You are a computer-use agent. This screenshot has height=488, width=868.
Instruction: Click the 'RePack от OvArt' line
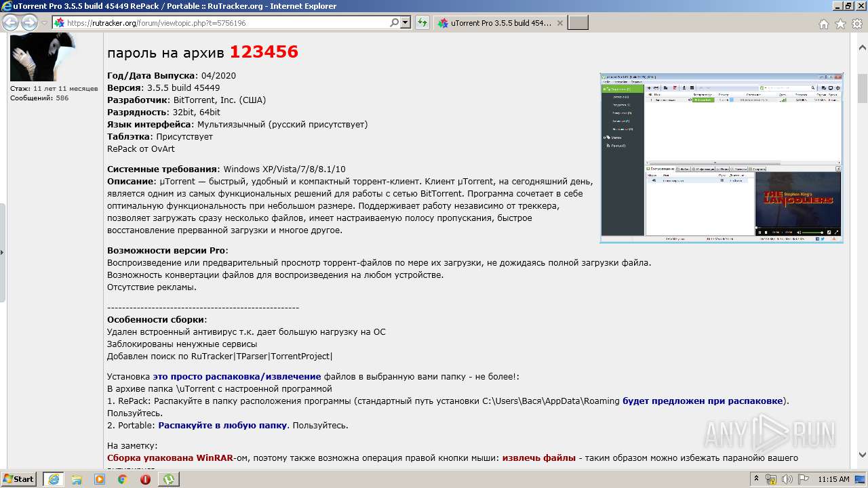[x=140, y=148]
